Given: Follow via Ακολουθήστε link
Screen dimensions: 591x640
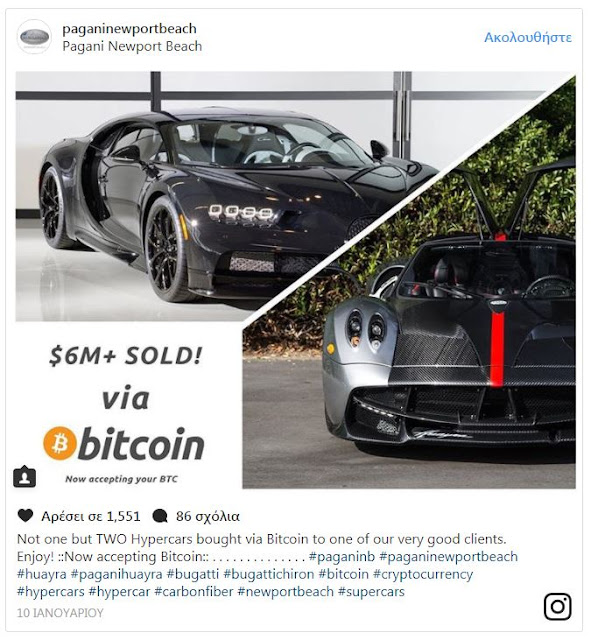Looking at the screenshot, I should [528, 37].
